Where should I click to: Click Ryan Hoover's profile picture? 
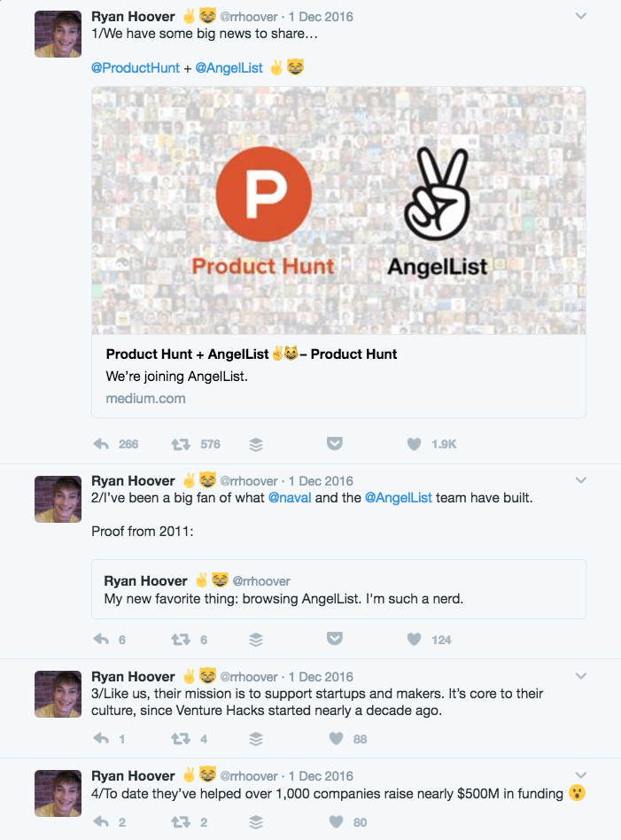(x=57, y=34)
